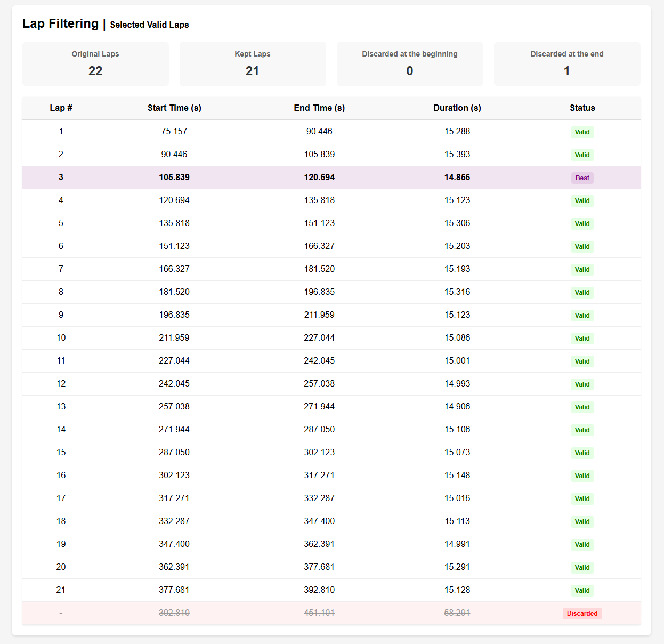Click the Discarded at the end card

567,64
